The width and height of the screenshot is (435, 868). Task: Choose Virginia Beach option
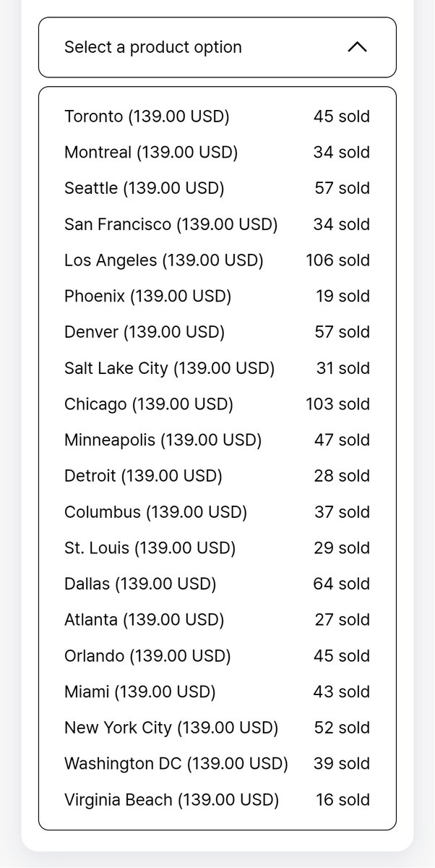click(x=217, y=800)
